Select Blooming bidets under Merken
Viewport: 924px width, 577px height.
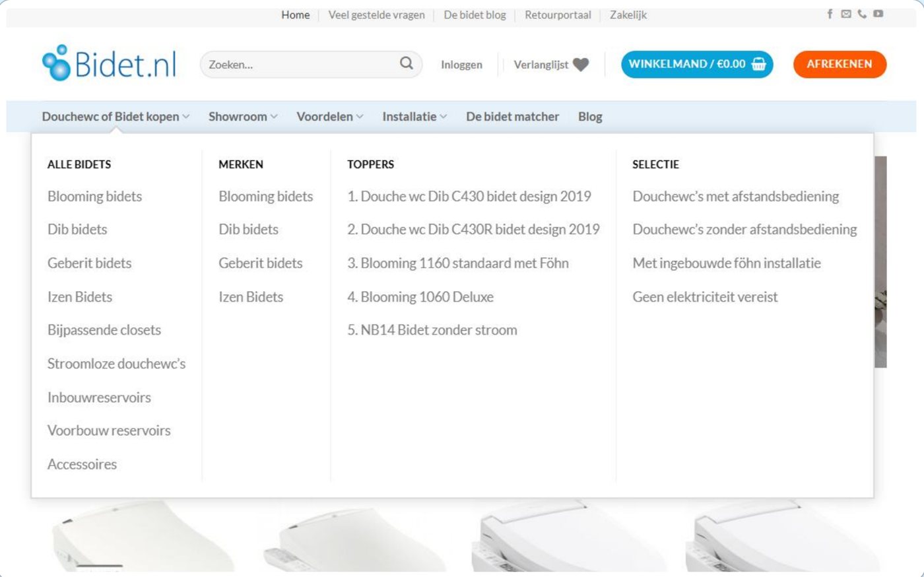[266, 197]
